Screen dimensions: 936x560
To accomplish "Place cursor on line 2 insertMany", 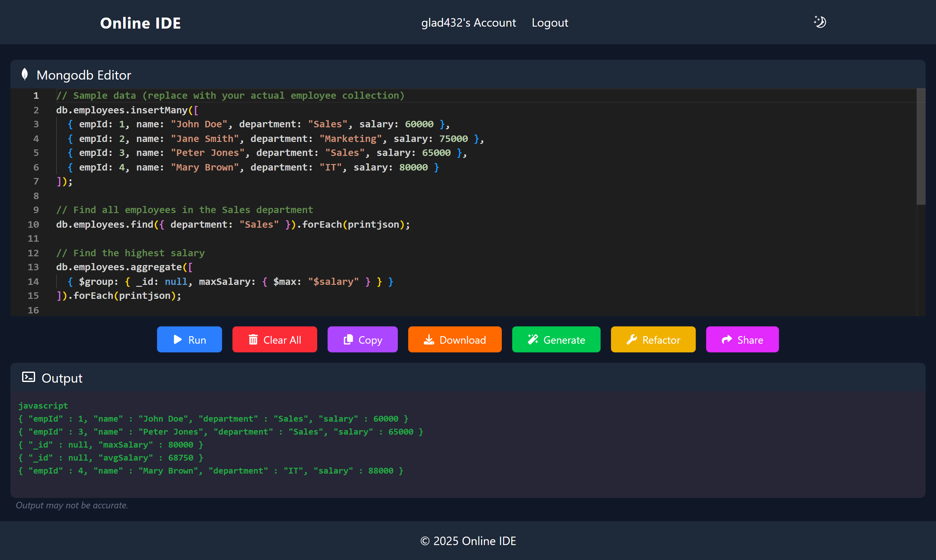I will [159, 110].
